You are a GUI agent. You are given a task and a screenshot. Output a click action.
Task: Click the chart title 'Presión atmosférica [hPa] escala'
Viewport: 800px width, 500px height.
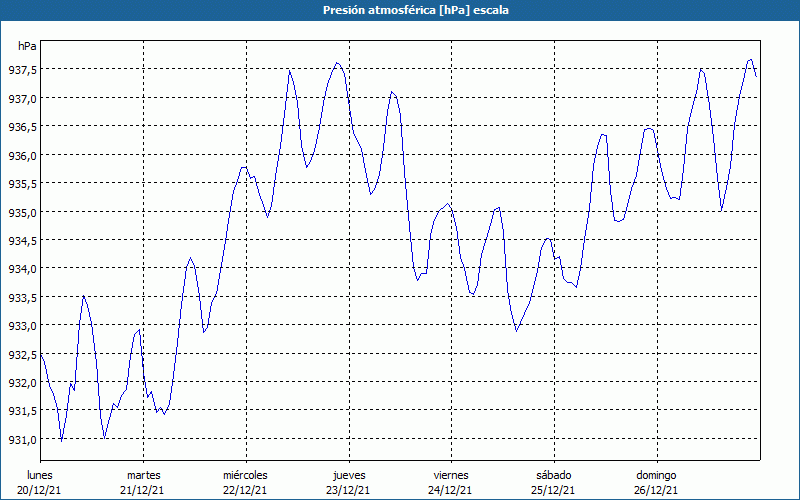click(x=416, y=10)
